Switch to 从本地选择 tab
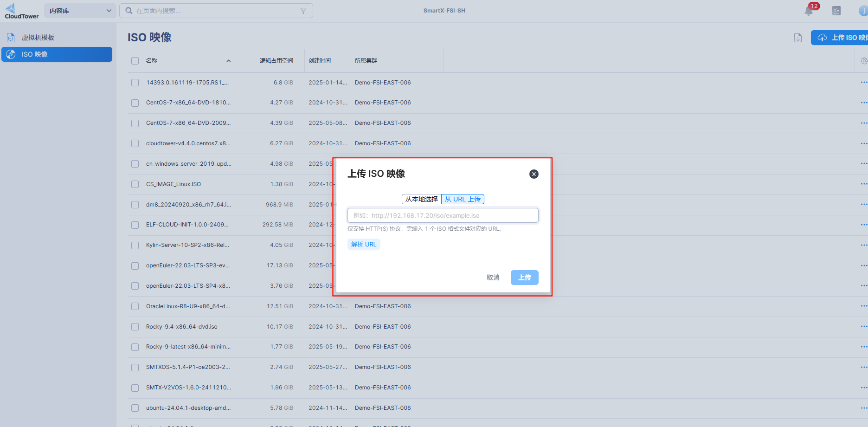 [x=421, y=199]
